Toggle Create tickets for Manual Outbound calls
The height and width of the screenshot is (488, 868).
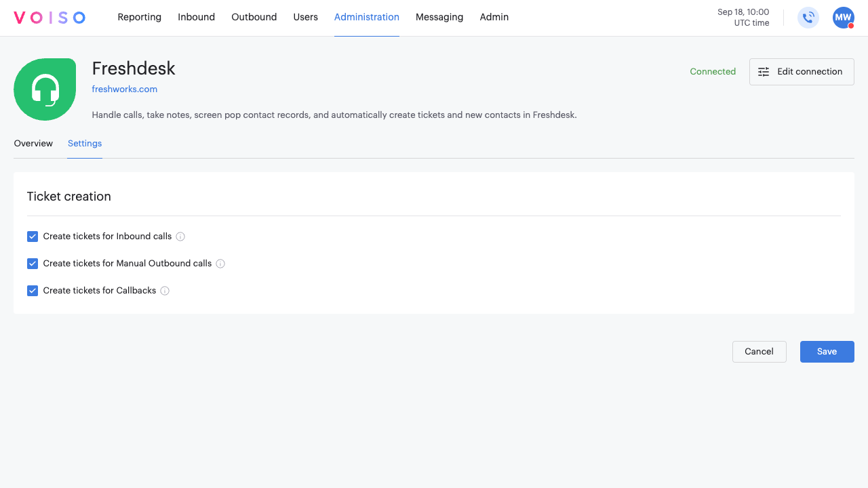click(x=33, y=264)
